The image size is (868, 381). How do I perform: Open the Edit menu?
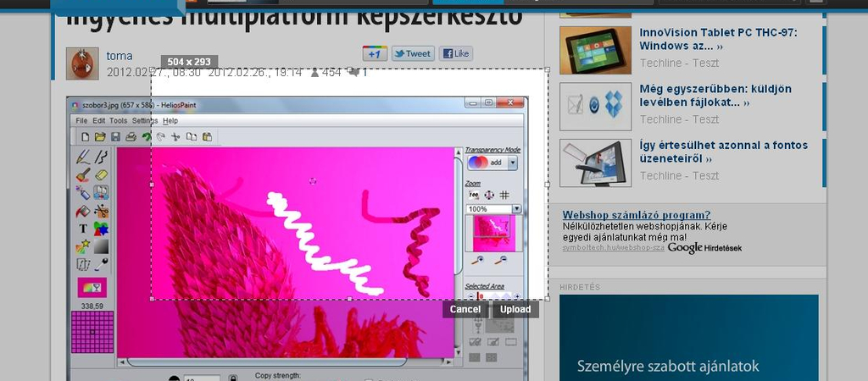pyautogui.click(x=98, y=120)
